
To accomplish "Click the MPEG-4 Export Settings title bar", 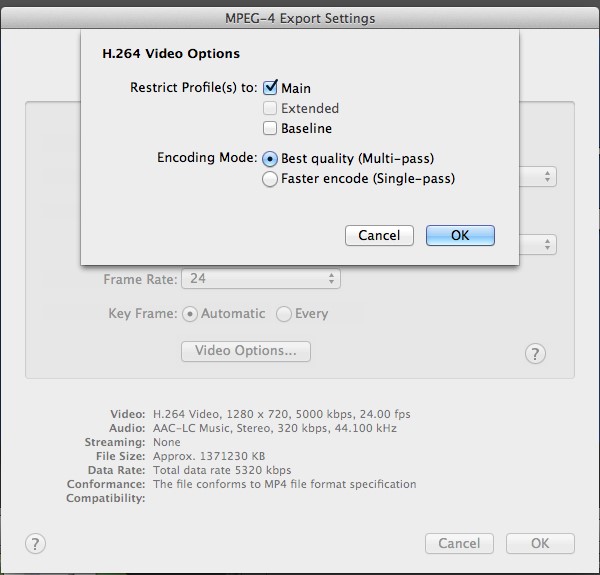I will coord(300,18).
